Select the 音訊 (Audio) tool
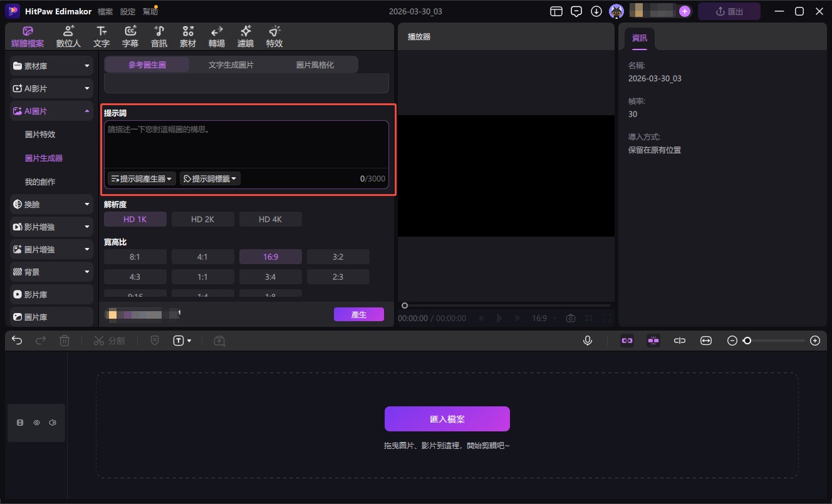The width and height of the screenshot is (832, 504). [x=159, y=35]
